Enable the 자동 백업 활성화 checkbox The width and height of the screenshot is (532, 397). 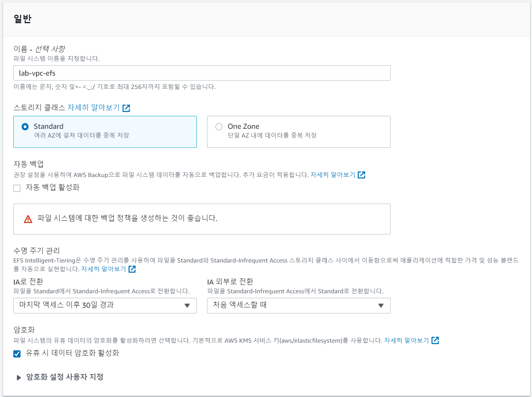[17, 188]
